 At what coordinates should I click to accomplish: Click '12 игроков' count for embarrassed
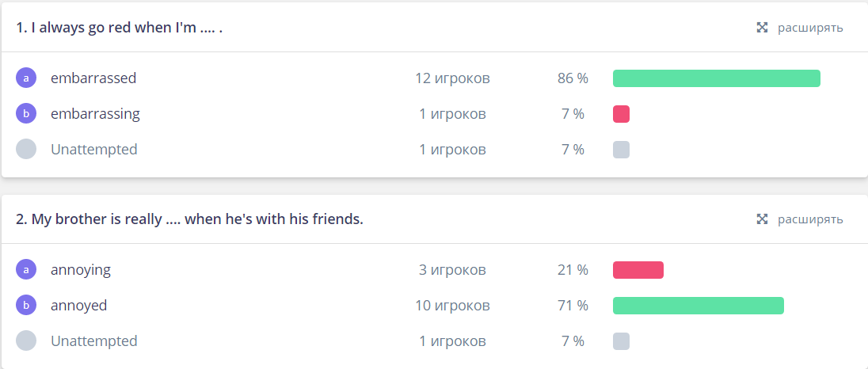452,78
